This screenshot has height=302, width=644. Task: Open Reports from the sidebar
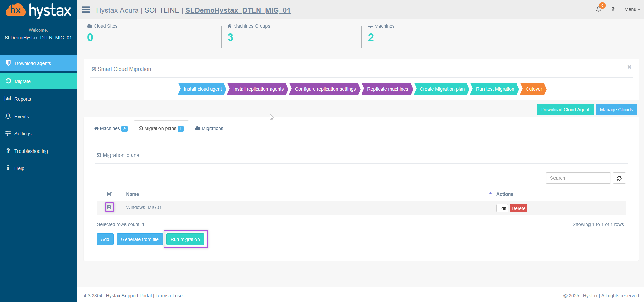tap(23, 99)
